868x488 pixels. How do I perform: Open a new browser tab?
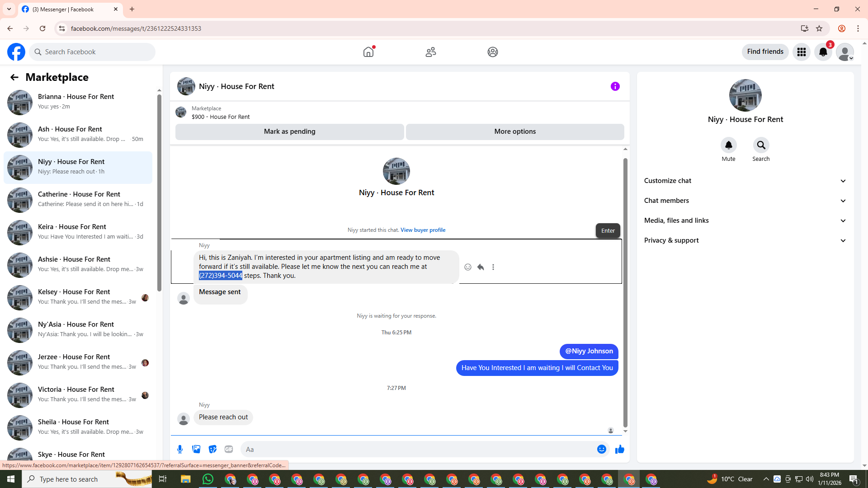click(132, 9)
